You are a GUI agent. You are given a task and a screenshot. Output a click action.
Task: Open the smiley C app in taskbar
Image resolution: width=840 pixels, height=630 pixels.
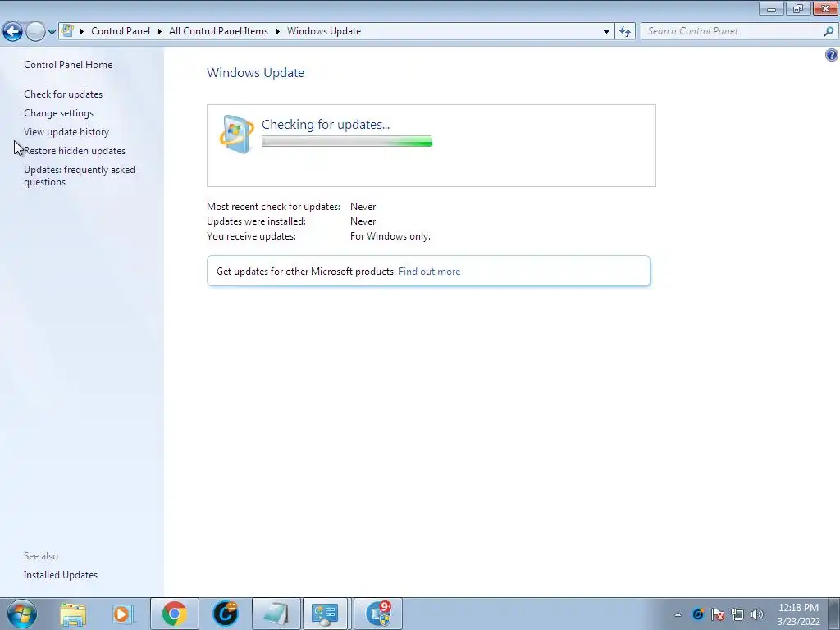(x=225, y=614)
